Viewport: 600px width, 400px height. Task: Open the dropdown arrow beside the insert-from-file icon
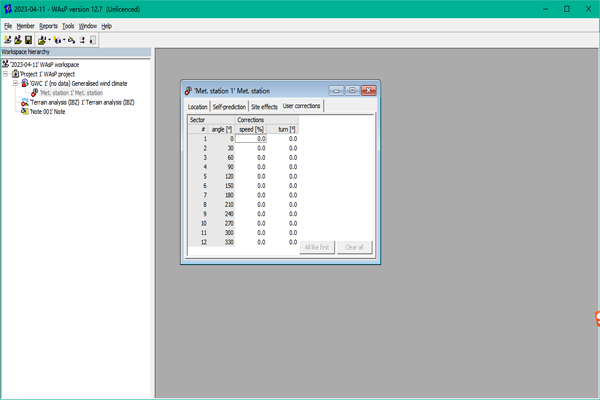click(x=49, y=40)
